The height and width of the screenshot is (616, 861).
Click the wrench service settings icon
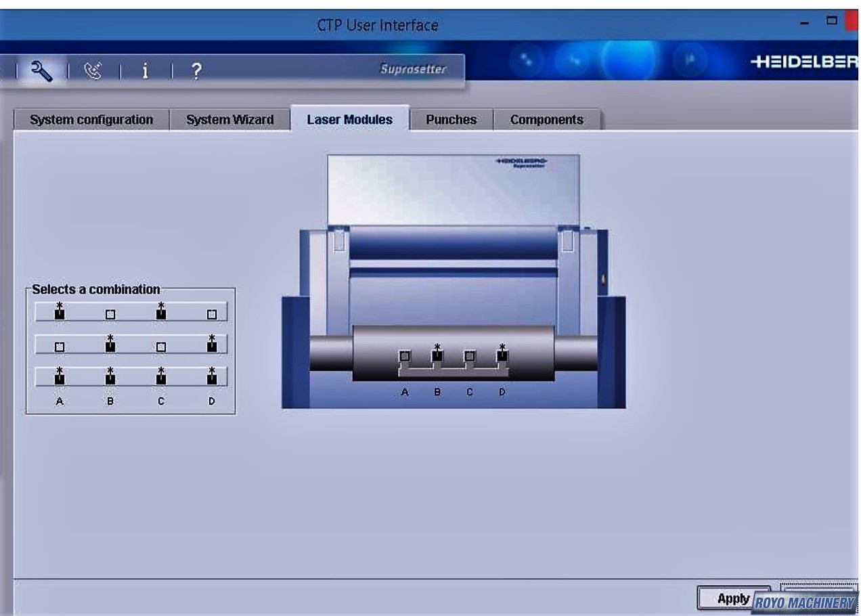[42, 70]
